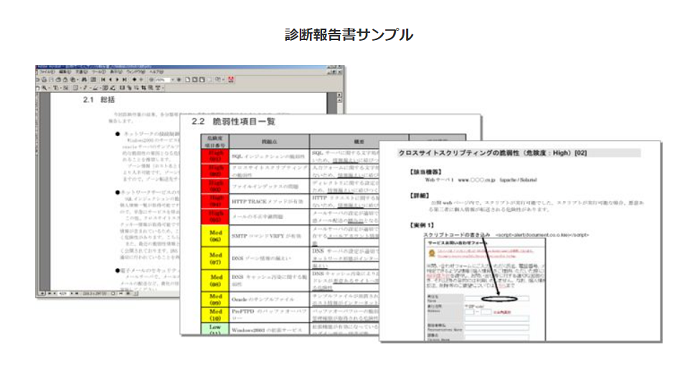This screenshot has height=372, width=700.
Task: Open the ファイル menu in Acrobat window
Action: point(47,72)
